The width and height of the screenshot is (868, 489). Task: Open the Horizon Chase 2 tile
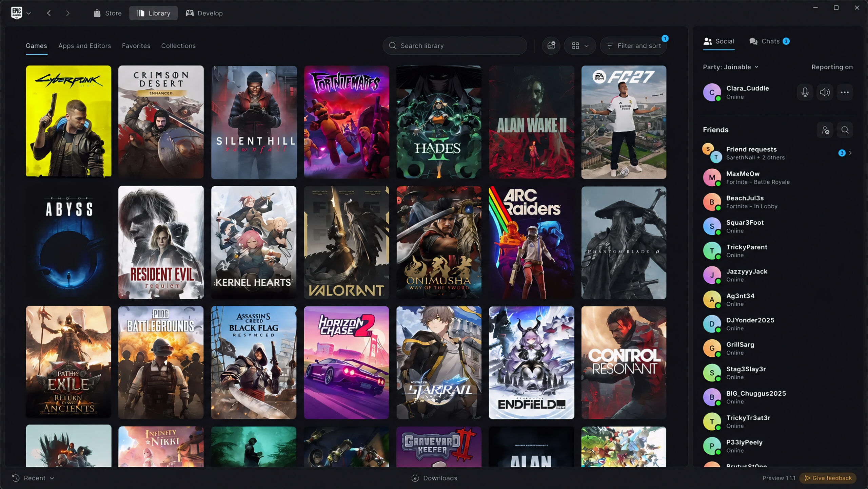(347, 362)
